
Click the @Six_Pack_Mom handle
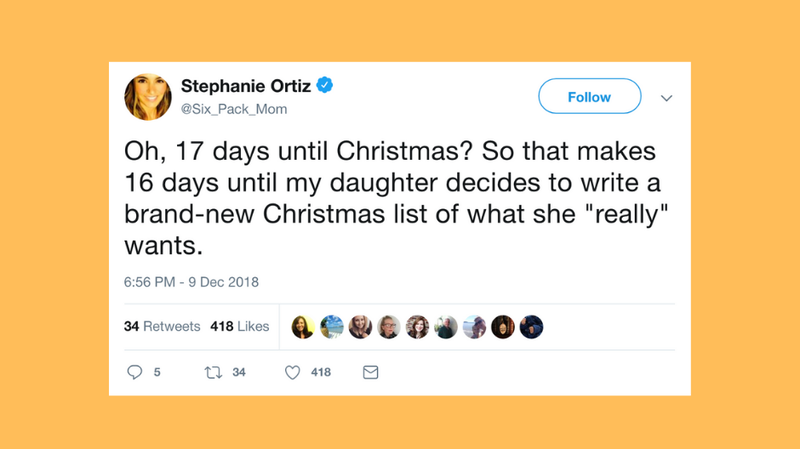[x=234, y=109]
